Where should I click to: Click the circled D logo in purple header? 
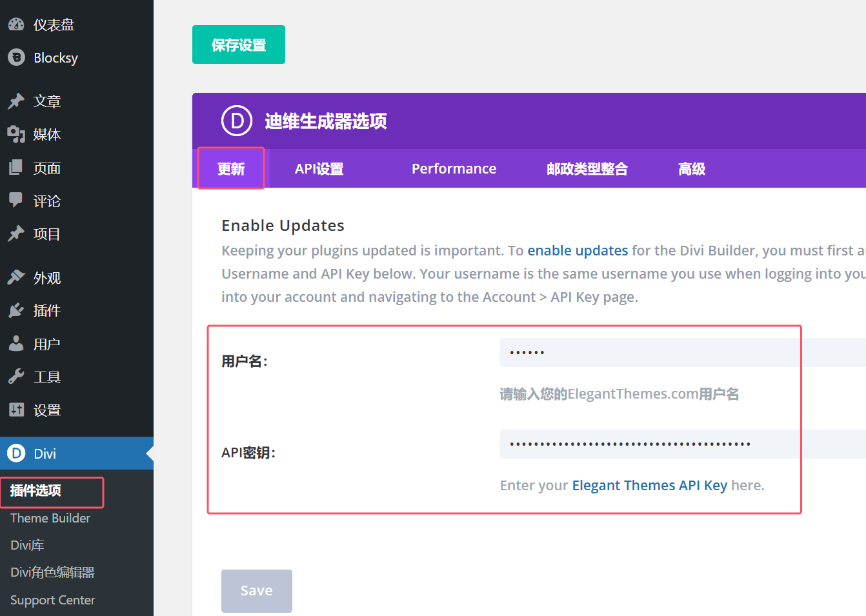pos(237,121)
